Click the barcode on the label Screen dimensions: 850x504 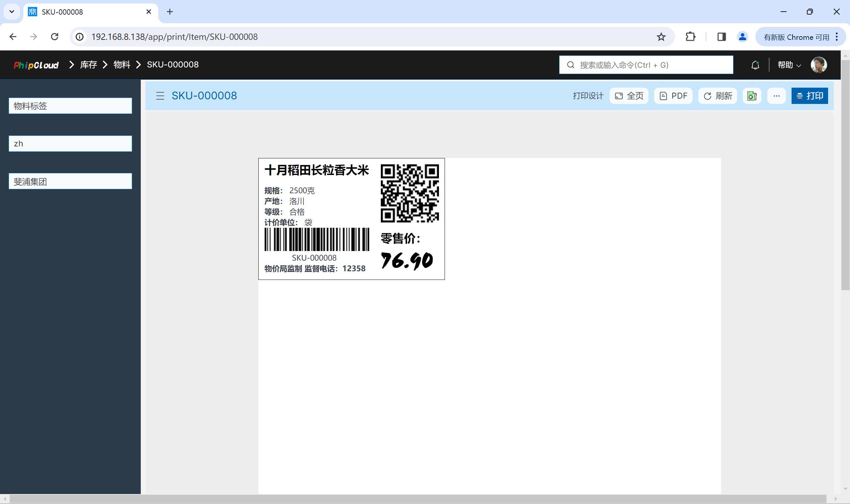pyautogui.click(x=316, y=239)
